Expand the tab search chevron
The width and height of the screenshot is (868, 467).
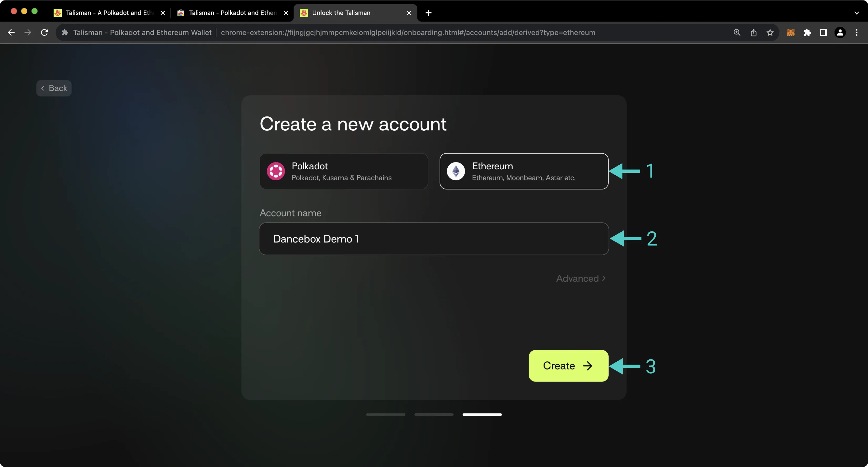856,13
